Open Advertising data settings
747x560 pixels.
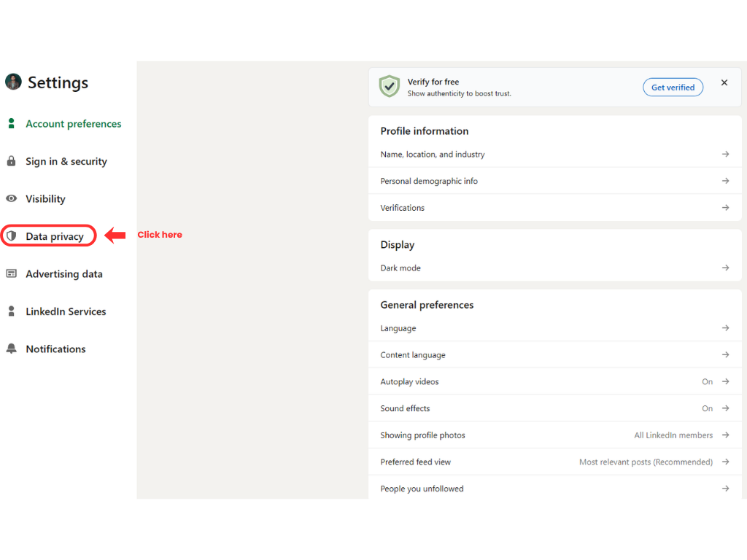[64, 274]
